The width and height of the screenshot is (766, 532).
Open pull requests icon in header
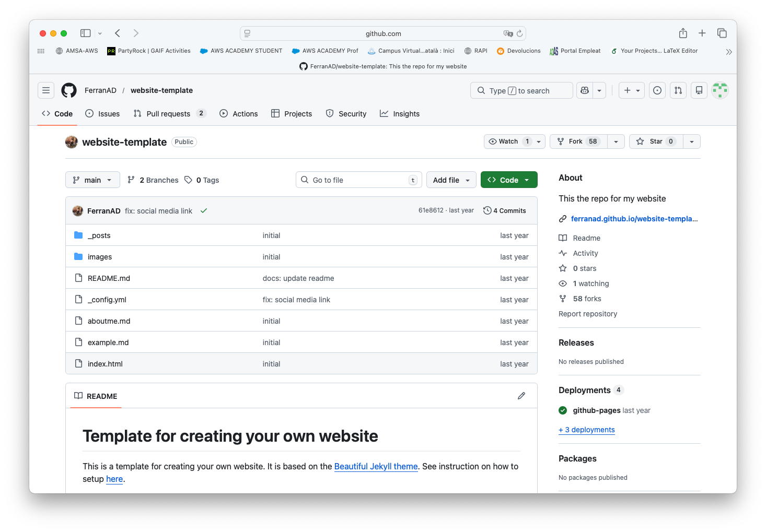(678, 90)
